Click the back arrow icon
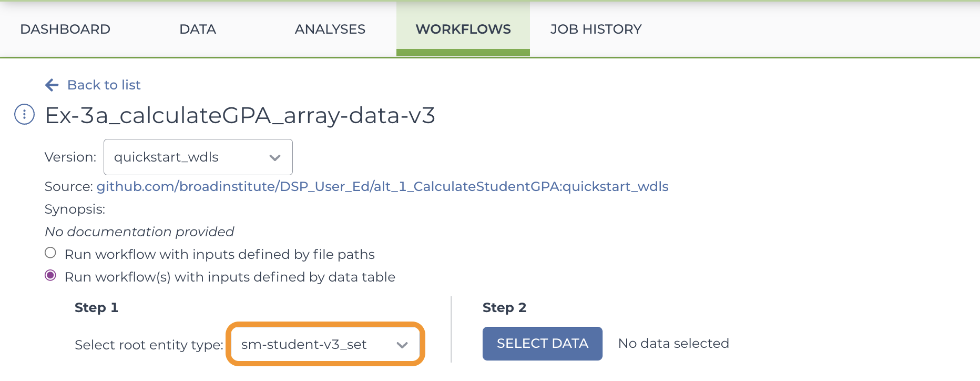Screen dimensions: 980x381 52,85
